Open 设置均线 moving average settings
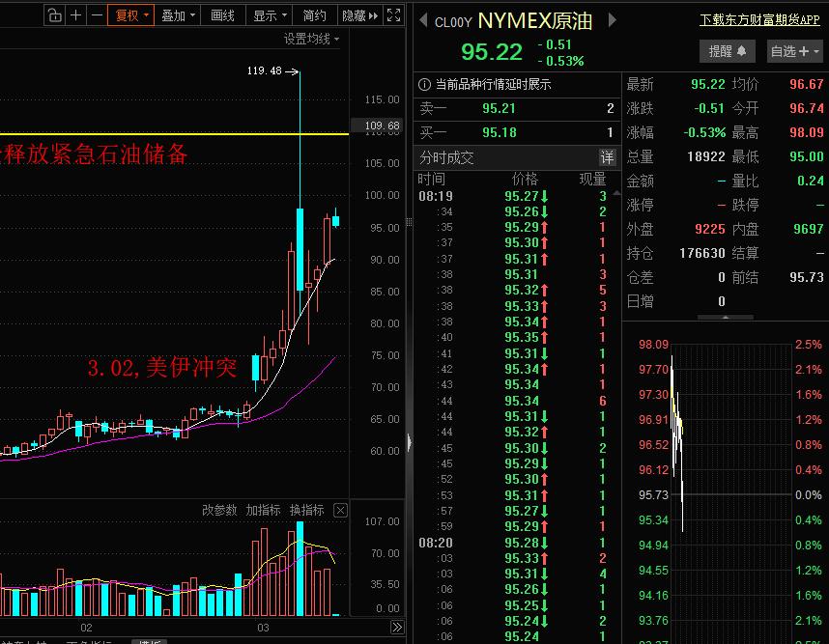The image size is (829, 644). click(311, 39)
